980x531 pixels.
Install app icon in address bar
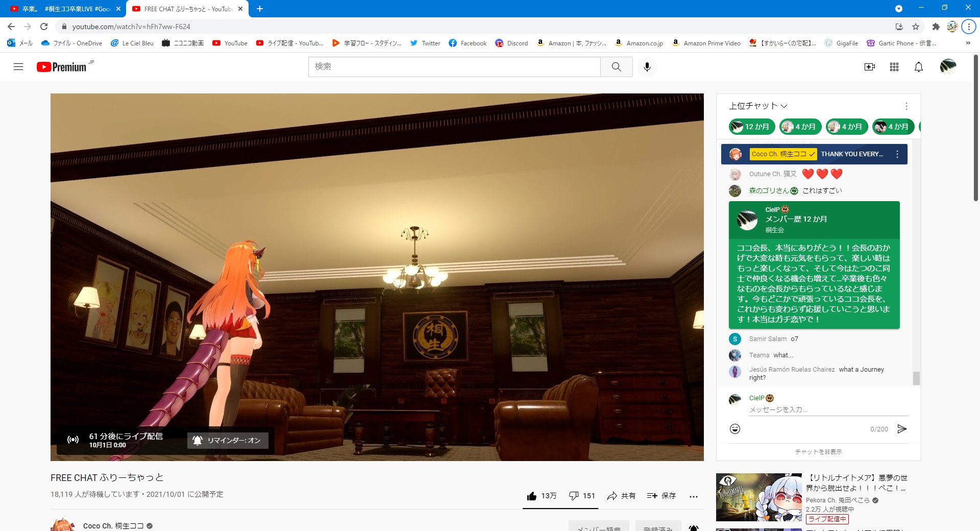[899, 27]
